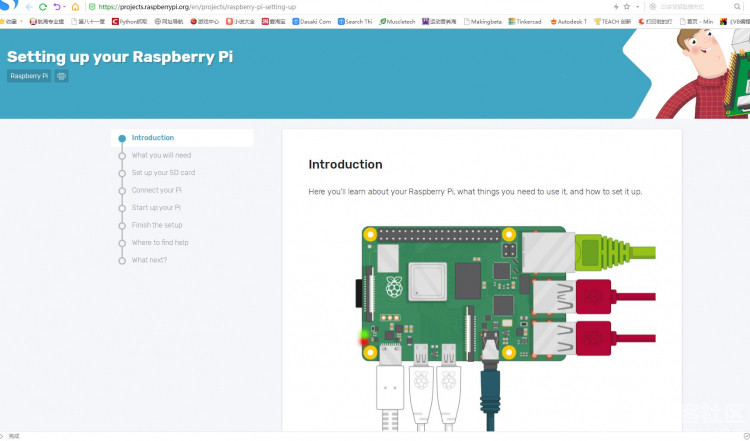Click the print icon beside Raspberry Pi tag

61,76
